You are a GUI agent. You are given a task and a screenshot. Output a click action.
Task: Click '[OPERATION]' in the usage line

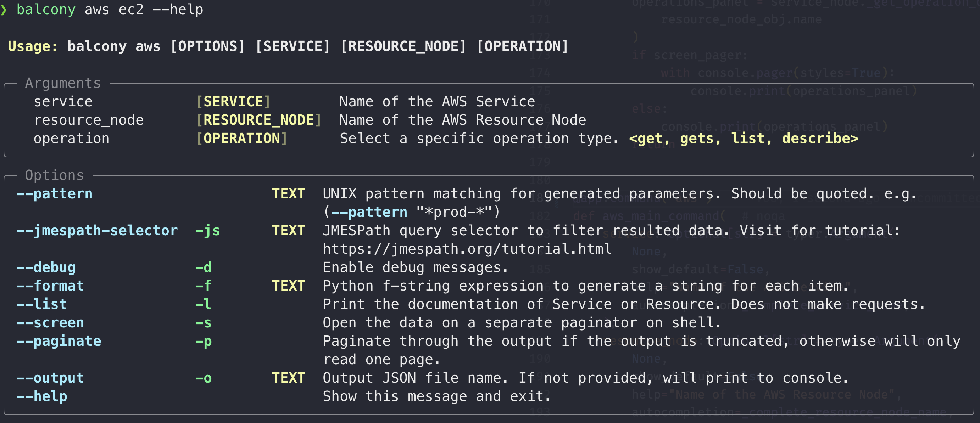(522, 46)
